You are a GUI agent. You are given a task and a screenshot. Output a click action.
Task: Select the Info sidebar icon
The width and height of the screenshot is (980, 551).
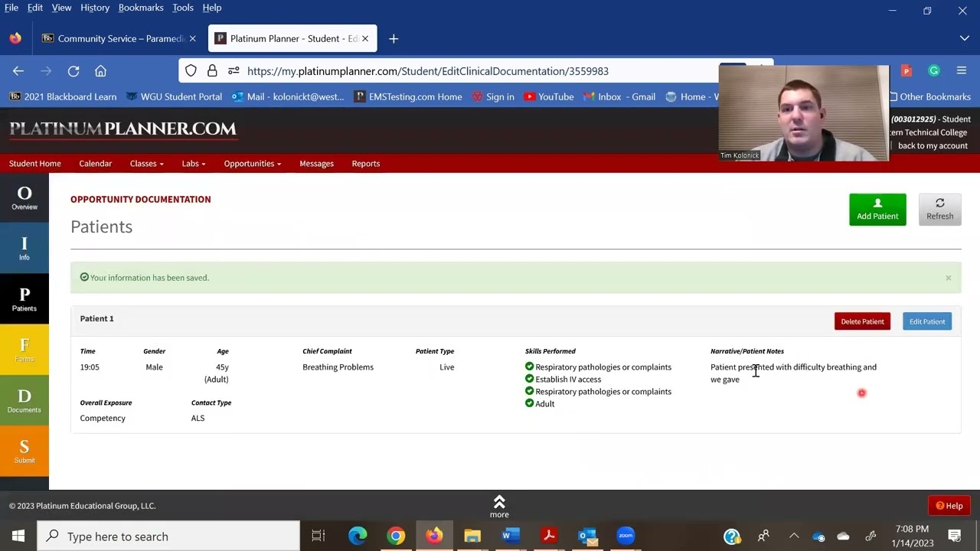coord(24,247)
